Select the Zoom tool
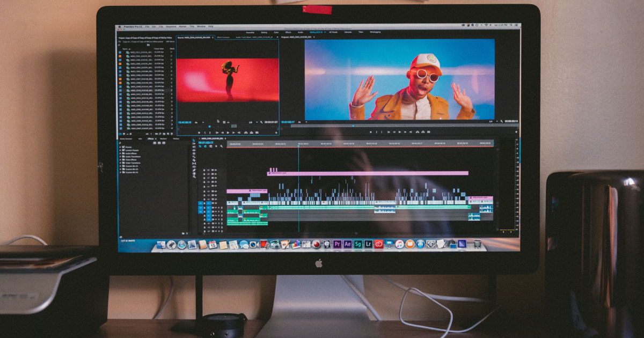Viewport: 644px width, 338px height. tap(194, 177)
